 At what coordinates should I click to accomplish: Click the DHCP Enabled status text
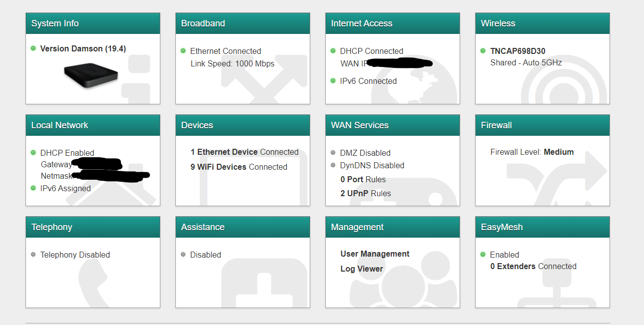click(67, 153)
